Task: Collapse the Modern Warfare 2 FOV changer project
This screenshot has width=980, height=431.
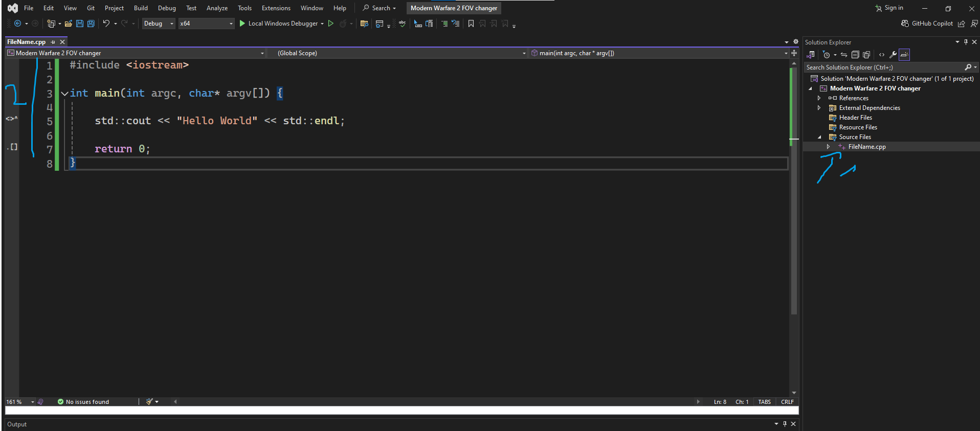Action: [810, 89]
